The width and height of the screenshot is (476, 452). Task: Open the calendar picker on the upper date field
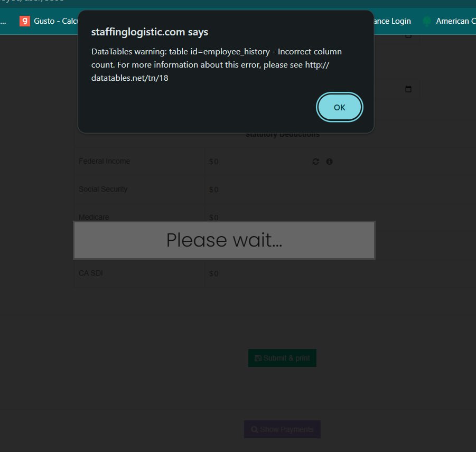pyautogui.click(x=408, y=36)
